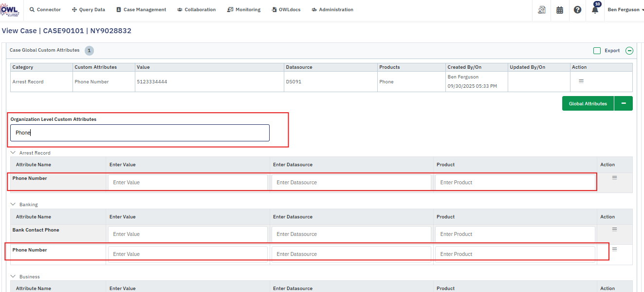Click the green minus button beside Global Attributes
The width and height of the screenshot is (644, 292).
pos(623,103)
